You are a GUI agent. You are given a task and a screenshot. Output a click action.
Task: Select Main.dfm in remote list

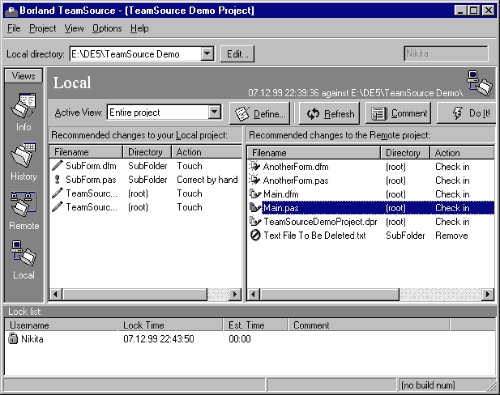pos(281,194)
